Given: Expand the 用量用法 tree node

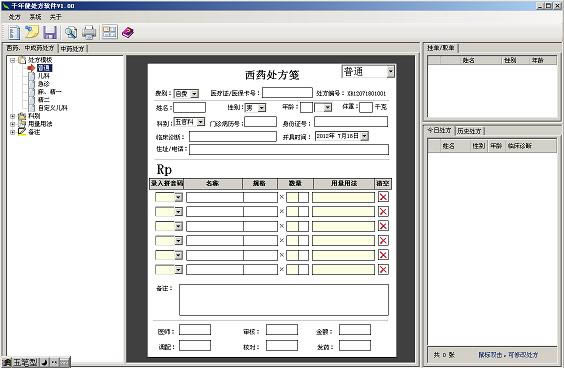Looking at the screenshot, I should click(13, 124).
